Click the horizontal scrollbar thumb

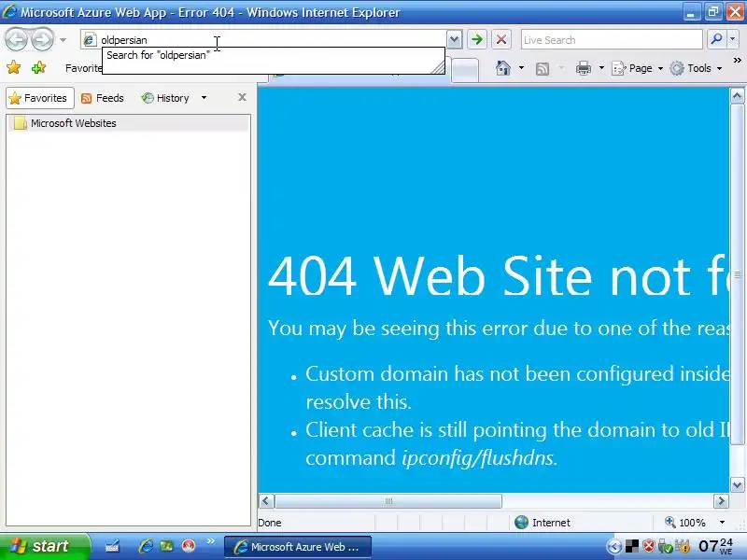click(x=388, y=501)
